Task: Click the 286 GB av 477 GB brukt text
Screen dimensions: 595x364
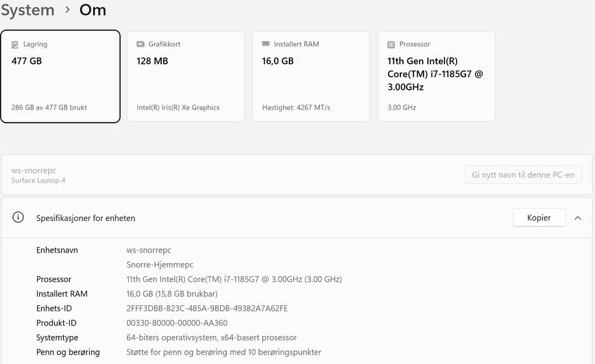Action: [49, 107]
